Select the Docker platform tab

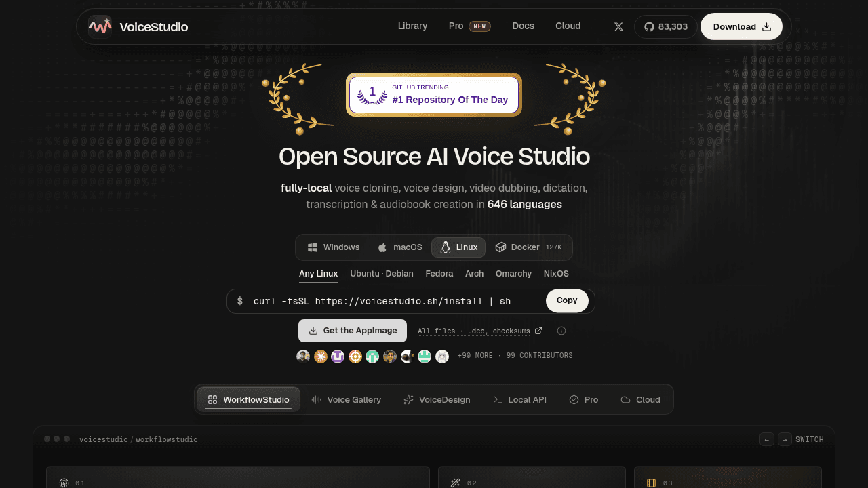(528, 247)
